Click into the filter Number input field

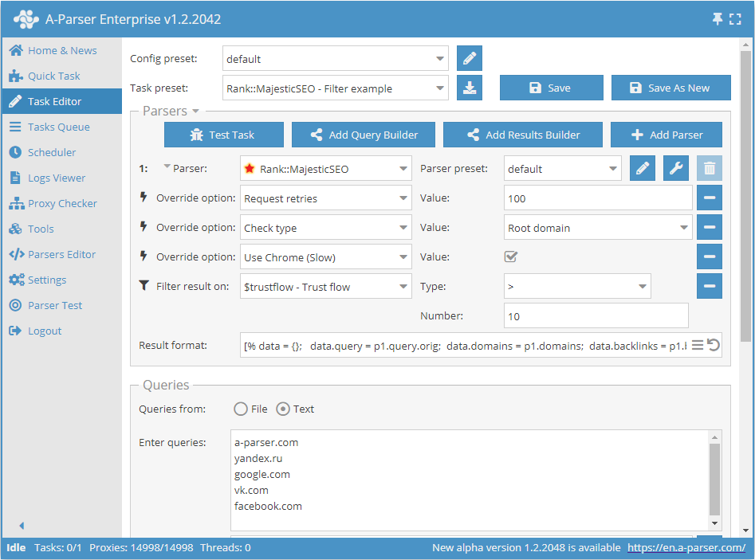(x=596, y=316)
